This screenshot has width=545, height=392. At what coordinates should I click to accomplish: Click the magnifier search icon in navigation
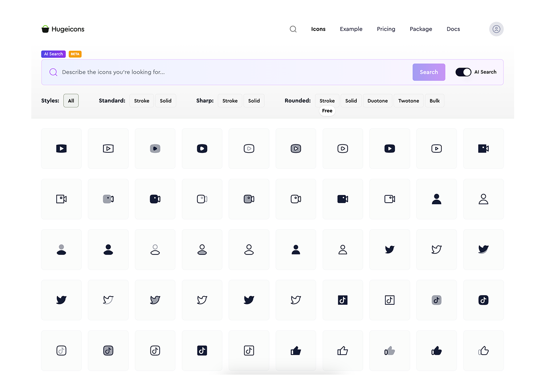tap(293, 29)
